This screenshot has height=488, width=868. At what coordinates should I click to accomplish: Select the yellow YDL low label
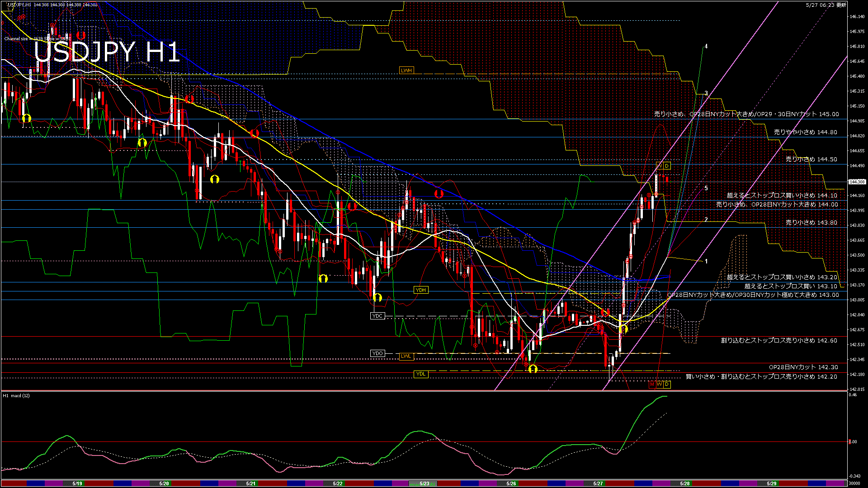tap(420, 374)
